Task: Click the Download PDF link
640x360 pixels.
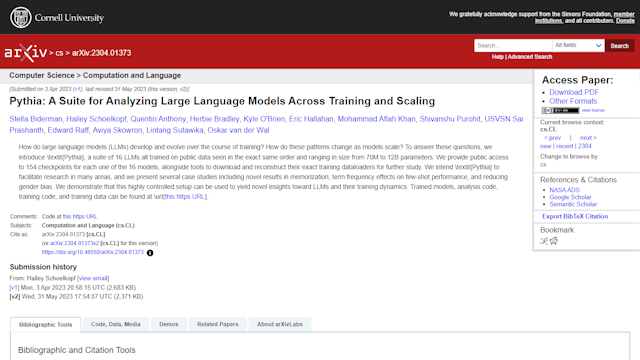Action: (x=573, y=92)
